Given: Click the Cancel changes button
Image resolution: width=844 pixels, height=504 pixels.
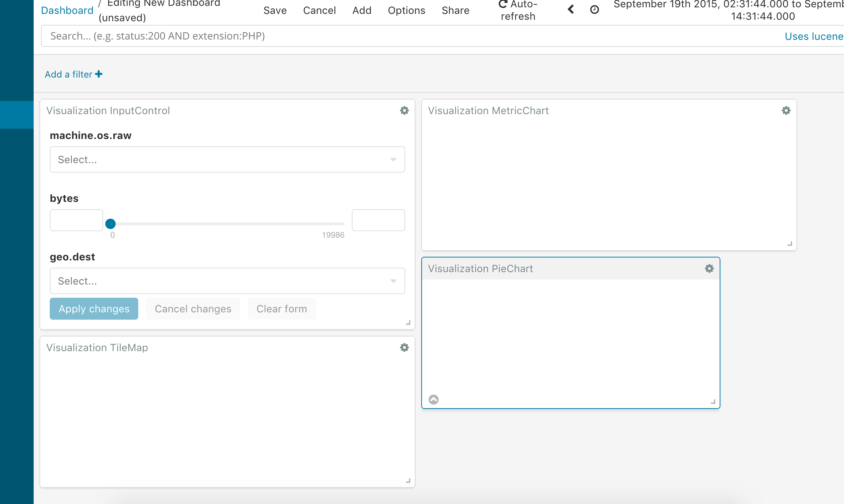Looking at the screenshot, I should [193, 309].
